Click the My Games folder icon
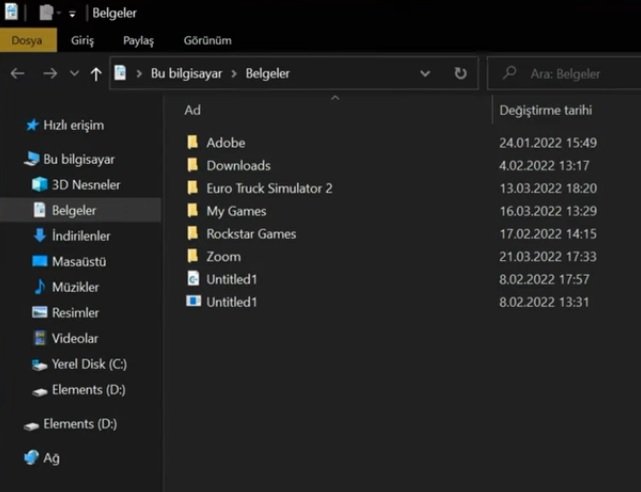The image size is (641, 492). [193, 210]
